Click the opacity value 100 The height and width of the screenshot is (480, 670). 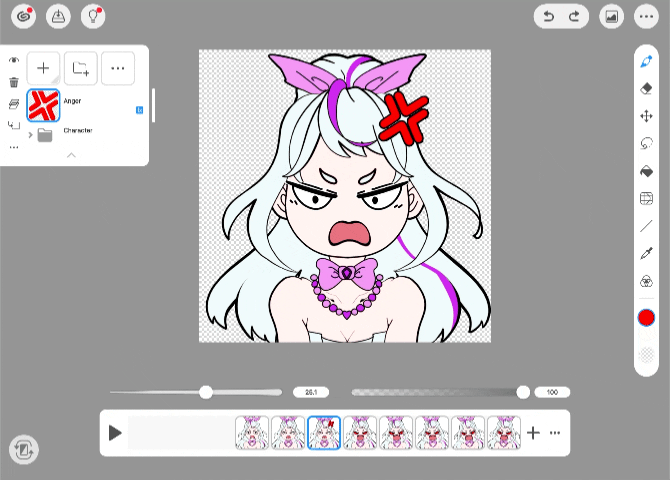[552, 392]
